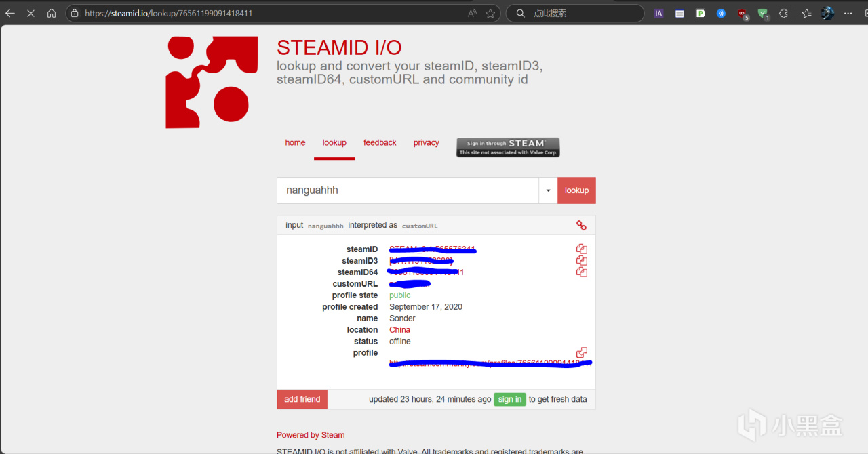Click the lookup input containing nanguahhh
Viewport: 868px width, 454px height.
tap(408, 190)
